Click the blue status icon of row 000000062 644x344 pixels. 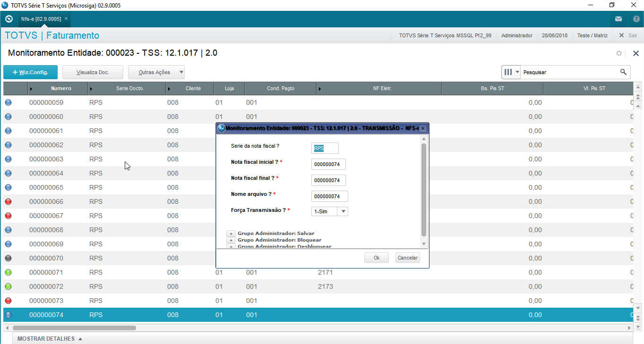(8, 145)
